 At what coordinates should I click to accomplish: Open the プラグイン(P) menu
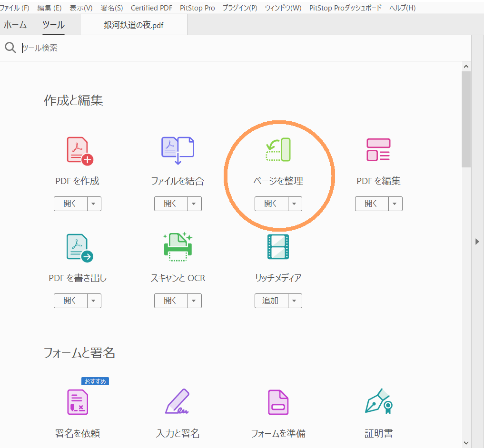[240, 8]
